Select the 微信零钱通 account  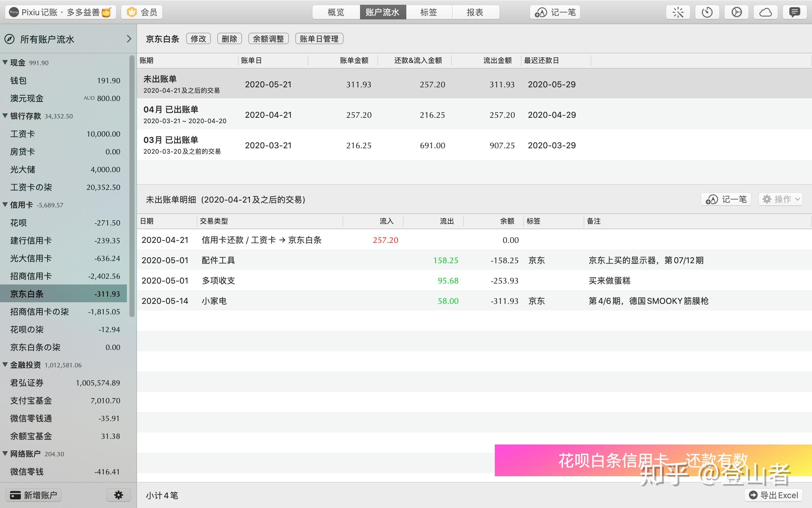64,419
